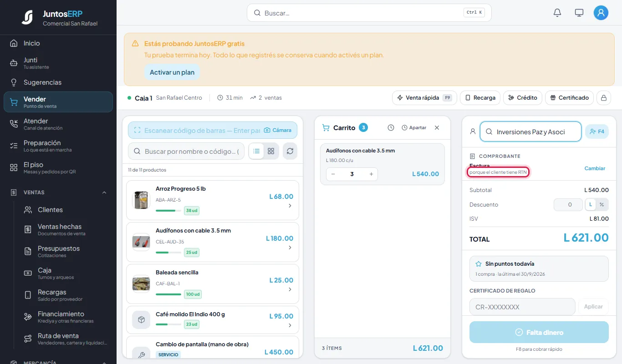Focus product name or code search
Screen dimensions: 622x364
[x=186, y=151]
